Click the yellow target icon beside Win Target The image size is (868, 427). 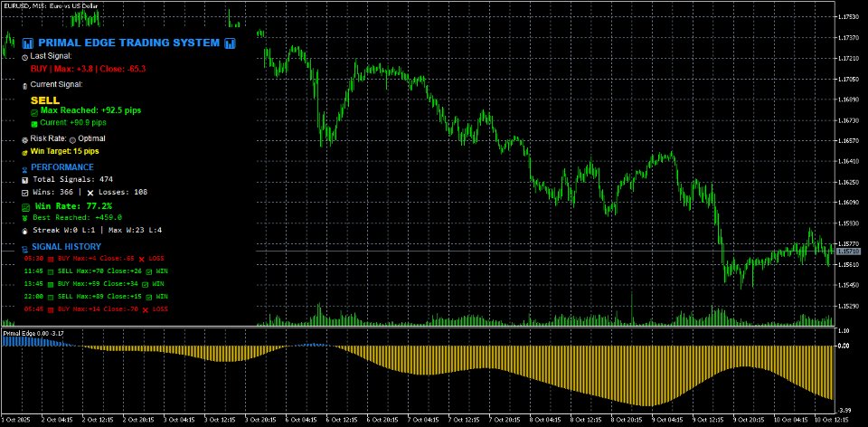pos(25,152)
